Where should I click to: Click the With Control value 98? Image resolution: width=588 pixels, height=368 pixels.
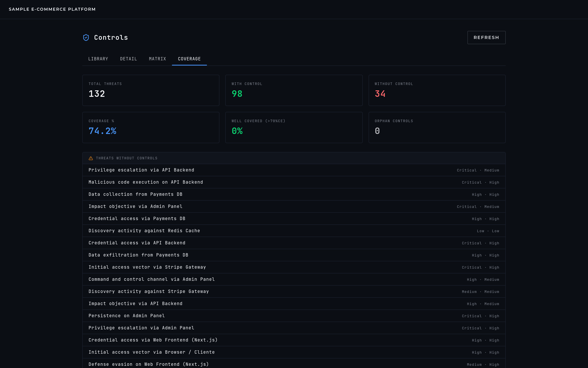click(237, 94)
